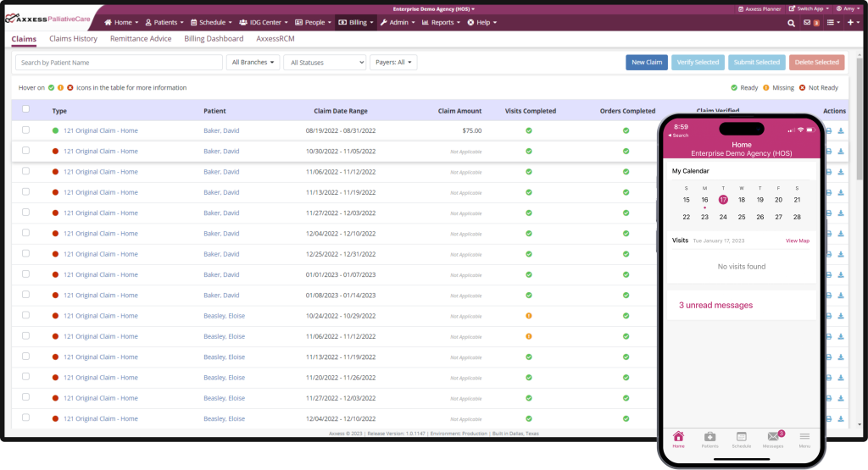Tap the Patients tab icon on phone
Screen dimensions: 868x470
tap(709, 439)
